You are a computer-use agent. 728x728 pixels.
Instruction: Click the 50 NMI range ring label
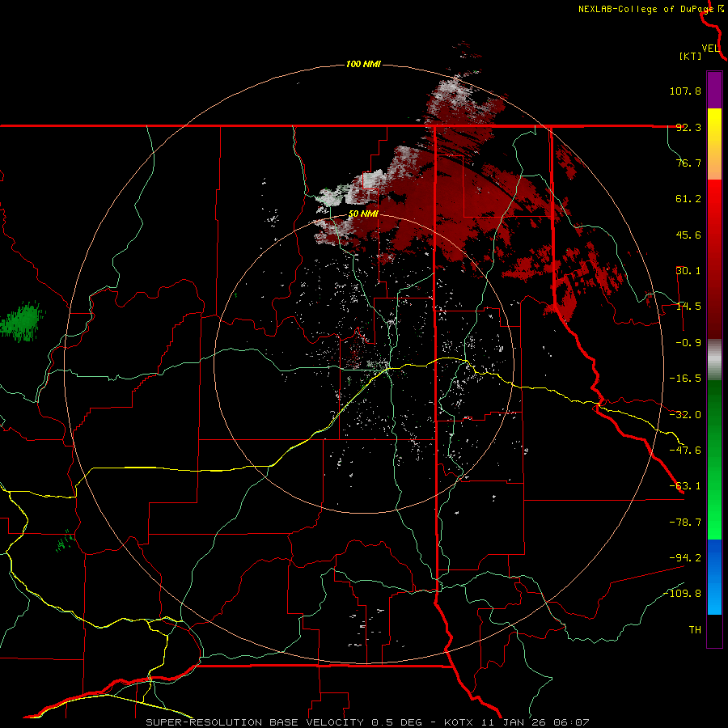point(363,214)
